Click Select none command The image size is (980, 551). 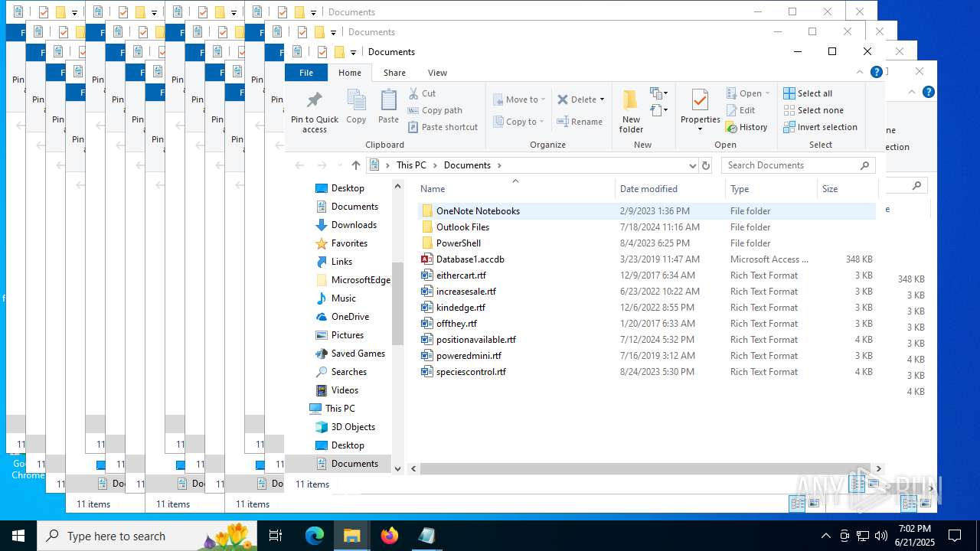point(813,110)
